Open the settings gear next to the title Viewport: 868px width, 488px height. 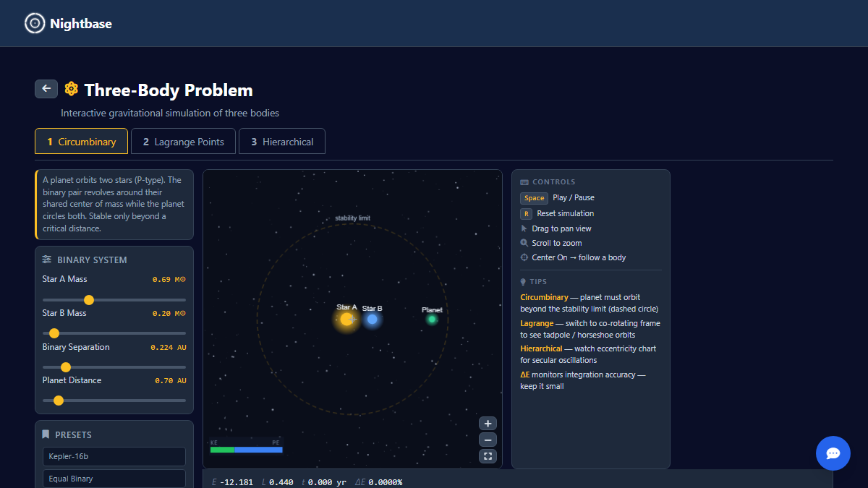click(71, 89)
